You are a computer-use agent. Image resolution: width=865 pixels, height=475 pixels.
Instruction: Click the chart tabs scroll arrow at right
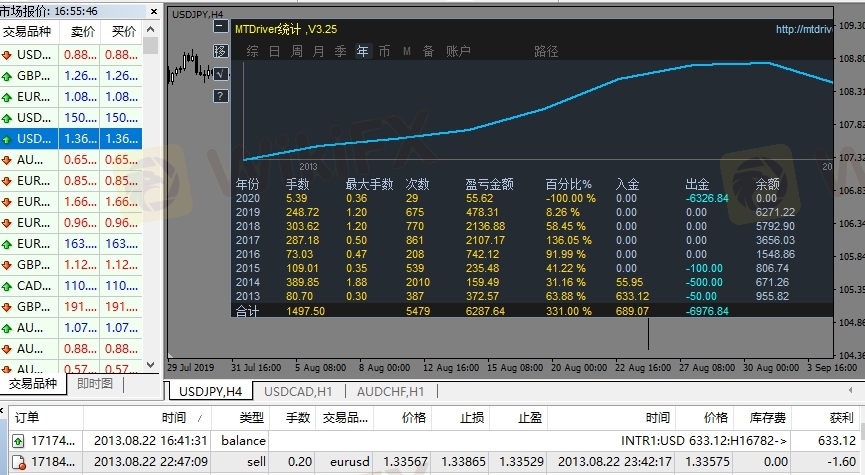coord(850,390)
